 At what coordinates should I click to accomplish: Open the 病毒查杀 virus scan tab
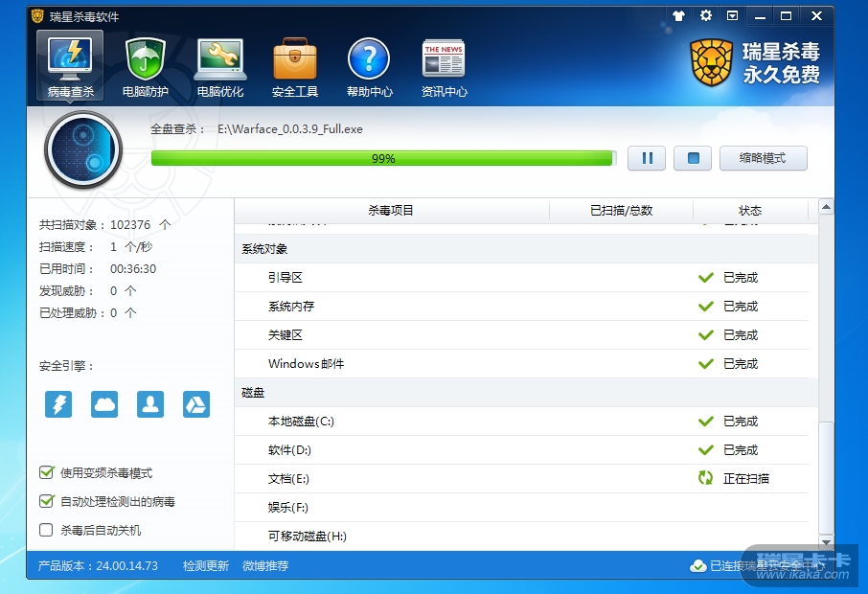pyautogui.click(x=70, y=65)
